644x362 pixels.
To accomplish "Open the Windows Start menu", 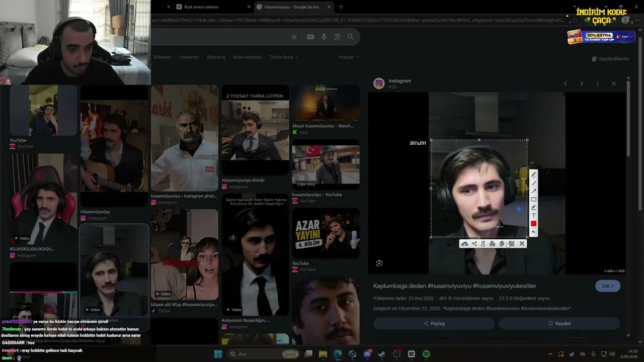I will [x=218, y=354].
